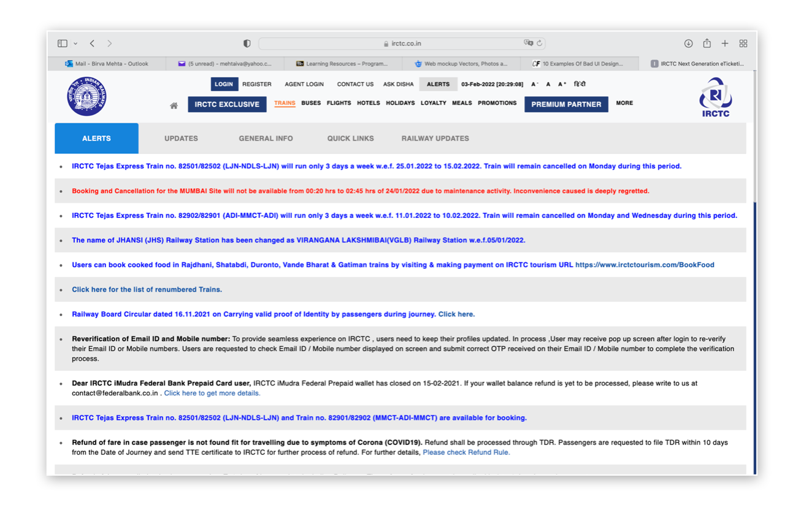Click JHANSI station renamed alert text
The height and width of the screenshot is (507, 812).
point(299,240)
